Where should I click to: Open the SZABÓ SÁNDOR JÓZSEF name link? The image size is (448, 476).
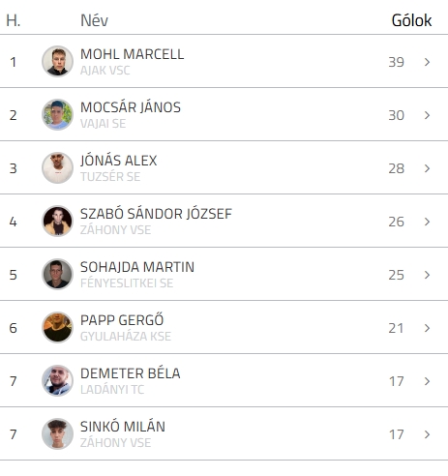click(x=156, y=214)
